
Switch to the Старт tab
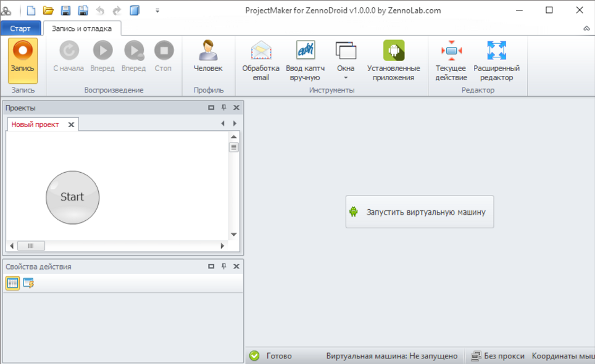(x=20, y=28)
